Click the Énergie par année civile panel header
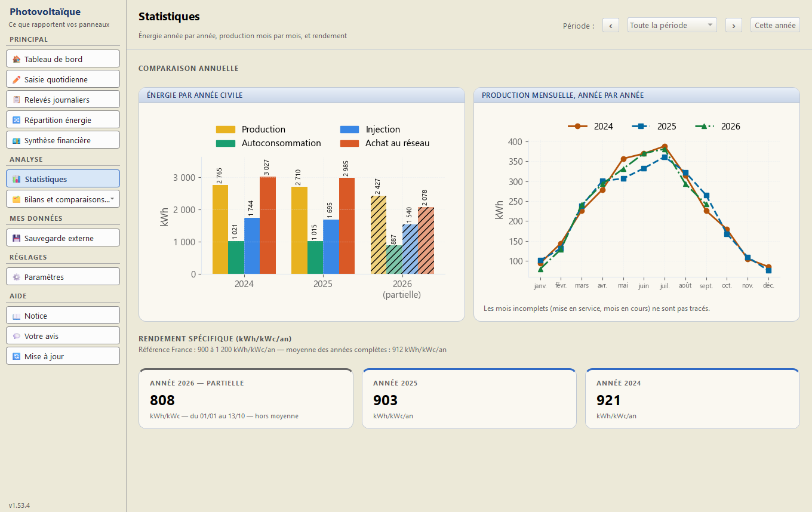 pos(302,95)
